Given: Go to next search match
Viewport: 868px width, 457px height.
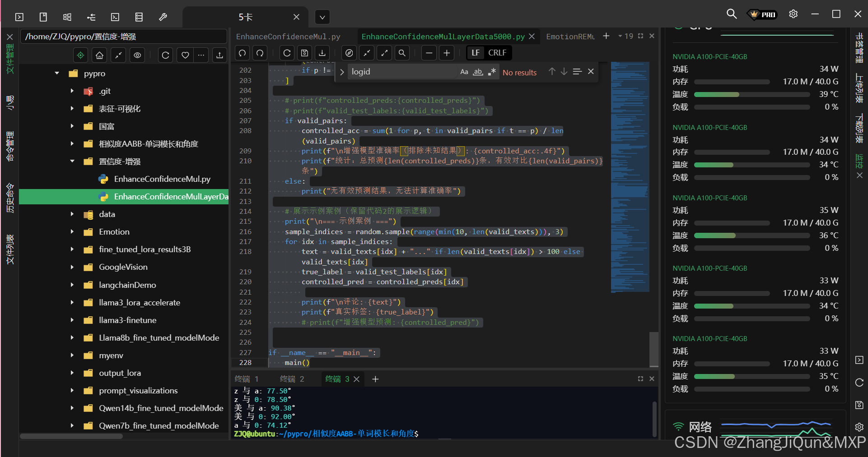Looking at the screenshot, I should 564,71.
